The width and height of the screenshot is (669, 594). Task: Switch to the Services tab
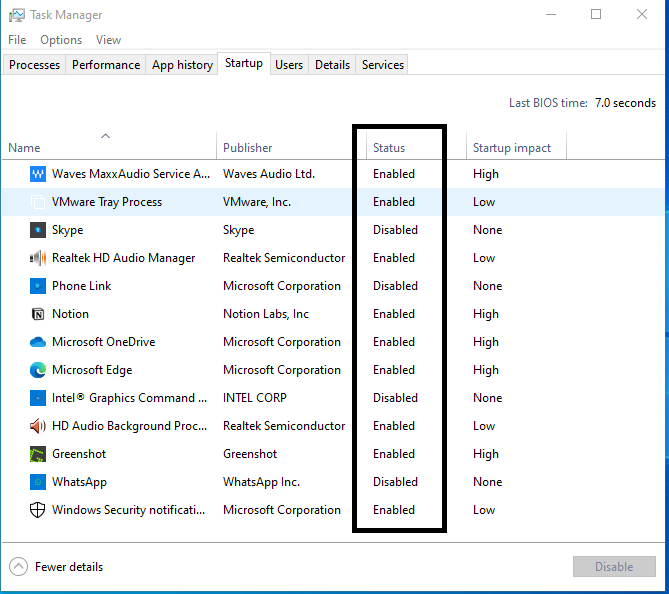click(383, 64)
